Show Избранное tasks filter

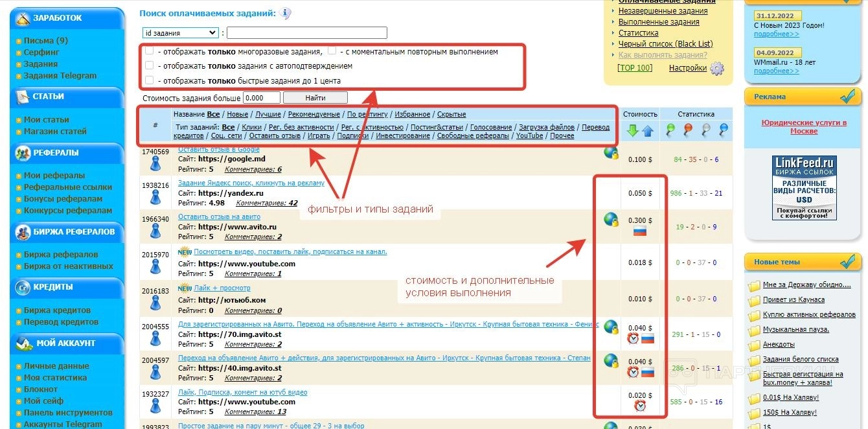point(412,115)
